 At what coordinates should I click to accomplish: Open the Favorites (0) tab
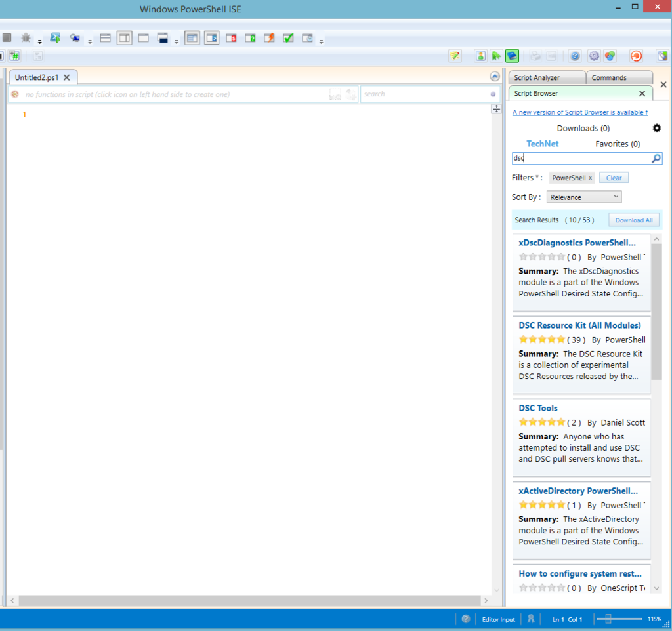click(618, 144)
